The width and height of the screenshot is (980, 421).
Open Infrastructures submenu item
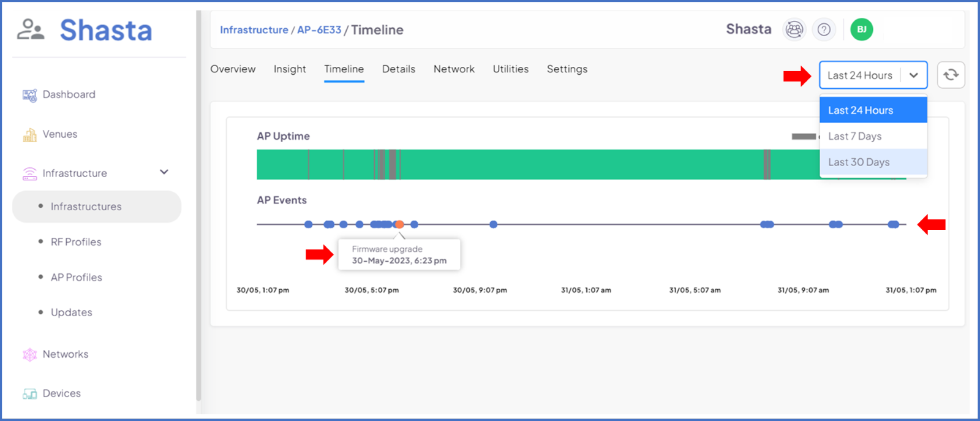coord(97,207)
